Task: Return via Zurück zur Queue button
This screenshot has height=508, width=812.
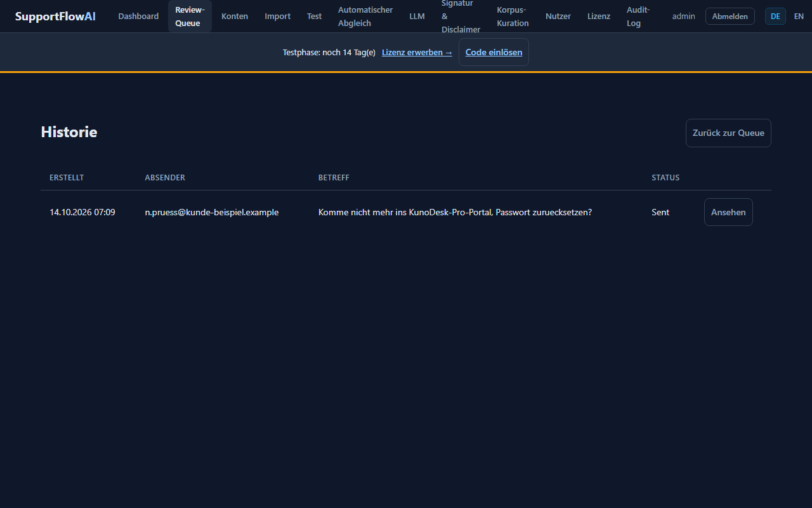Action: 728,133
